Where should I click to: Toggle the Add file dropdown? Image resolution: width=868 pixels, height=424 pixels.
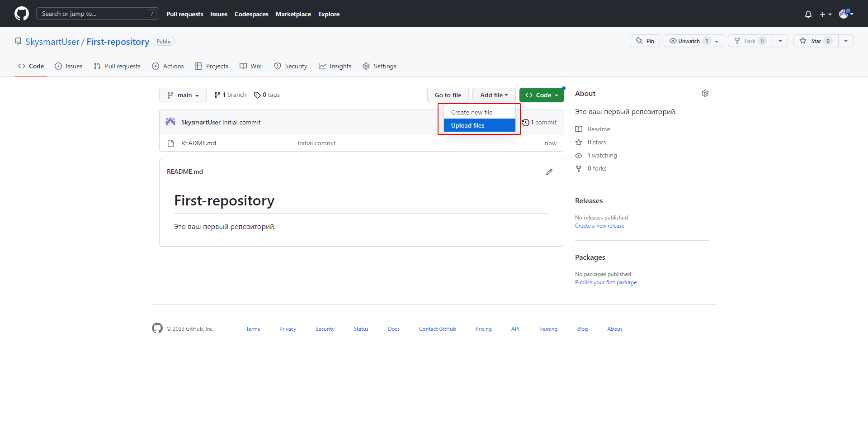[x=494, y=95]
